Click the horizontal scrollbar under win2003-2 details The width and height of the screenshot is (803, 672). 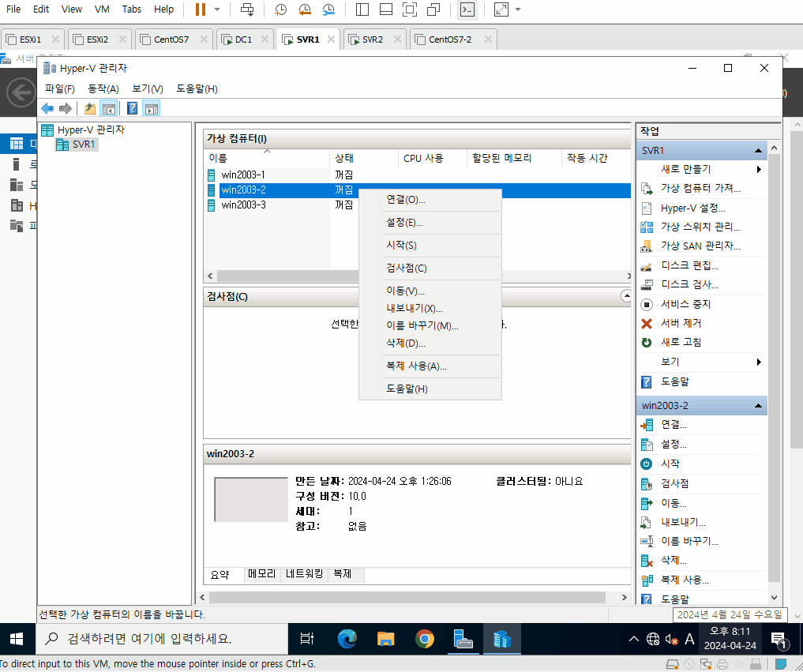click(x=407, y=597)
